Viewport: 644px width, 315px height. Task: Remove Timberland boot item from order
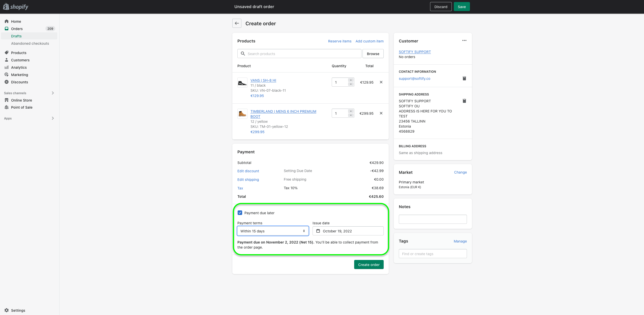[381, 113]
